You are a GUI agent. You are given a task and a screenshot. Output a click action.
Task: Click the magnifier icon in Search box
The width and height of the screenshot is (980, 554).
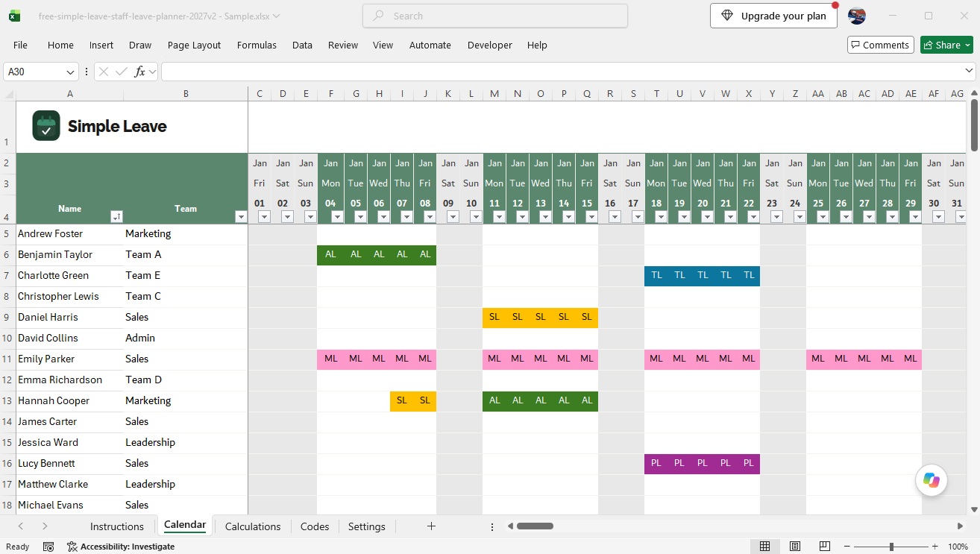379,16
